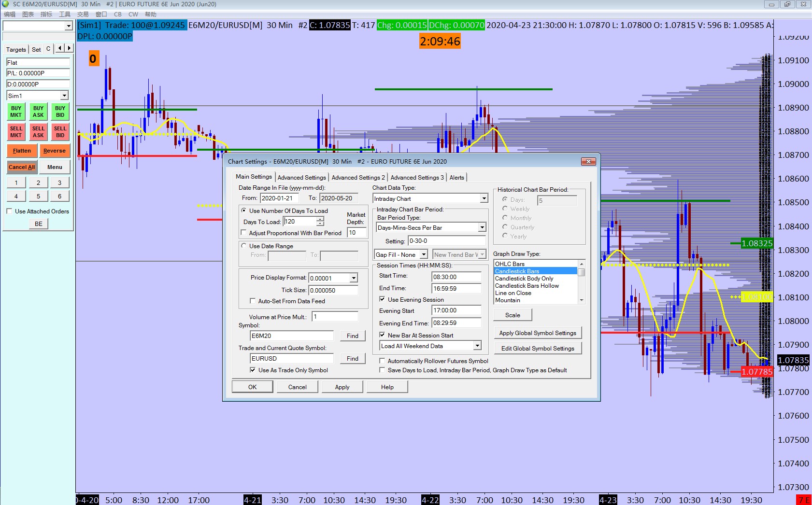Screen dimensions: 812x505
Task: Open New Trend Bar dropdown
Action: tap(482, 254)
